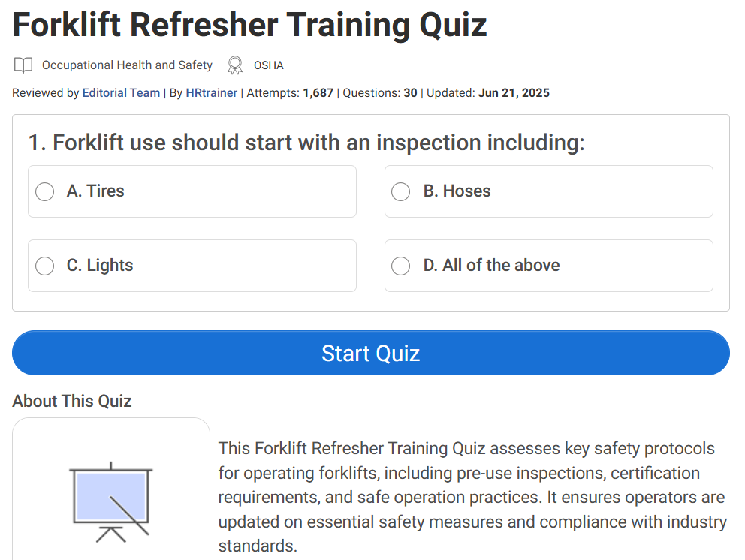Click the A. Tires answer box
The image size is (745, 560).
point(225,191)
